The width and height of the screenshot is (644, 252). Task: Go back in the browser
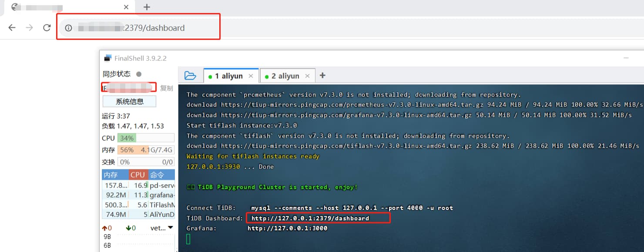12,28
